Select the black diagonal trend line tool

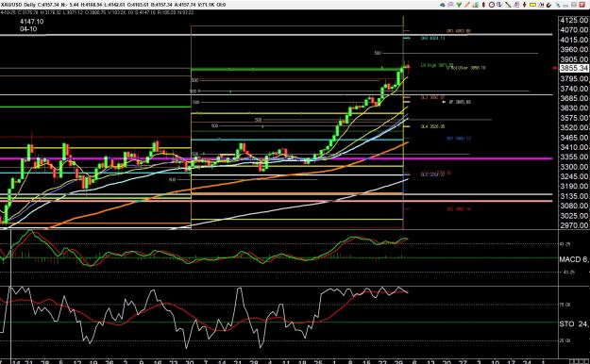(508, 5)
